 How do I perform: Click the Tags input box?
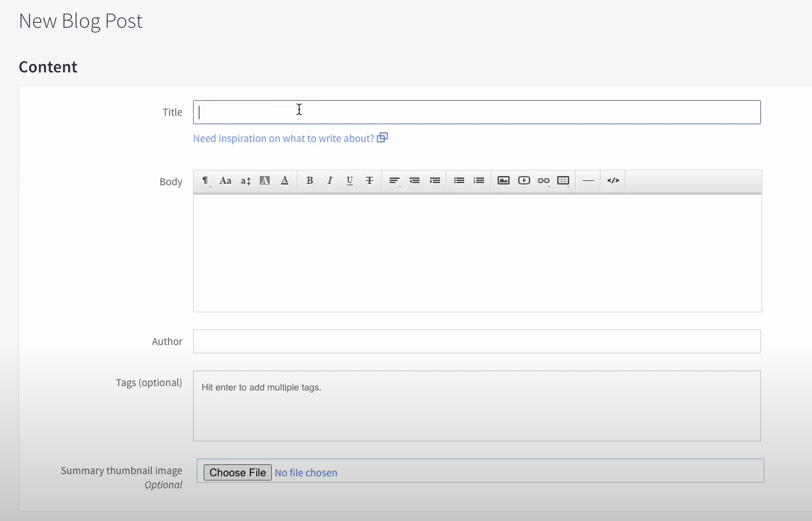[476, 406]
